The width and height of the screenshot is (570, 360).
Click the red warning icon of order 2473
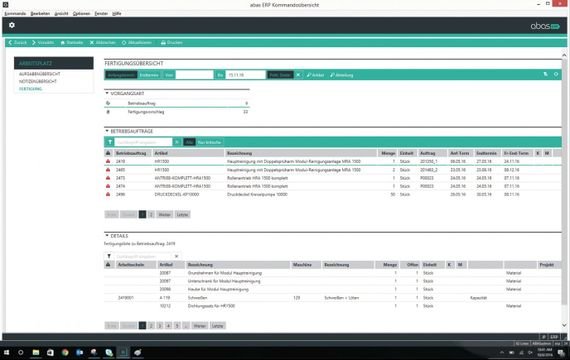[x=108, y=178]
